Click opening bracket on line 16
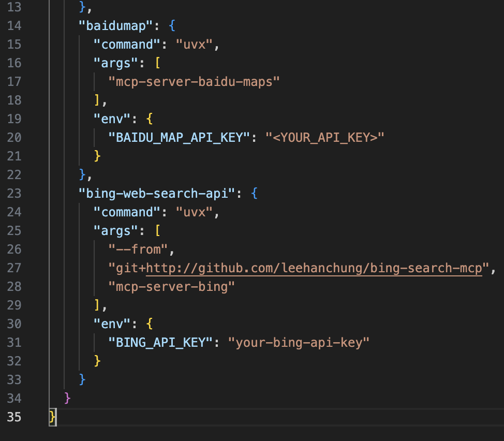Screen dimensions: 504x441 pyautogui.click(x=157, y=63)
